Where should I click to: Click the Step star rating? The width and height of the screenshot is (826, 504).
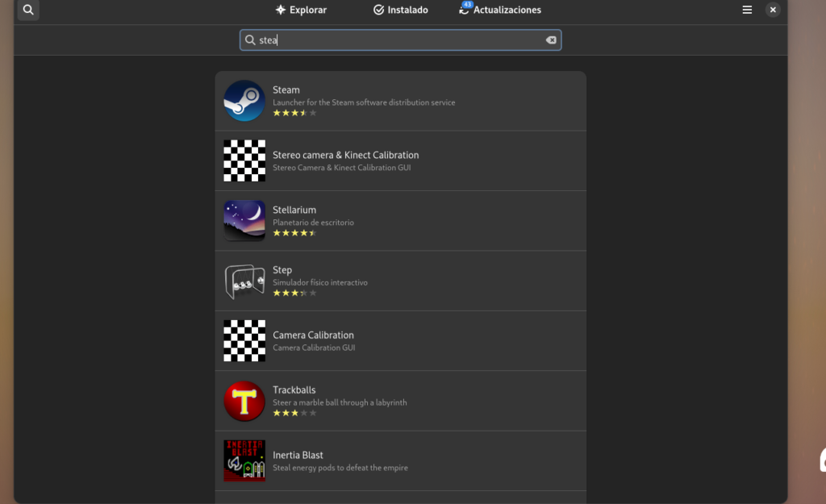pyautogui.click(x=294, y=293)
